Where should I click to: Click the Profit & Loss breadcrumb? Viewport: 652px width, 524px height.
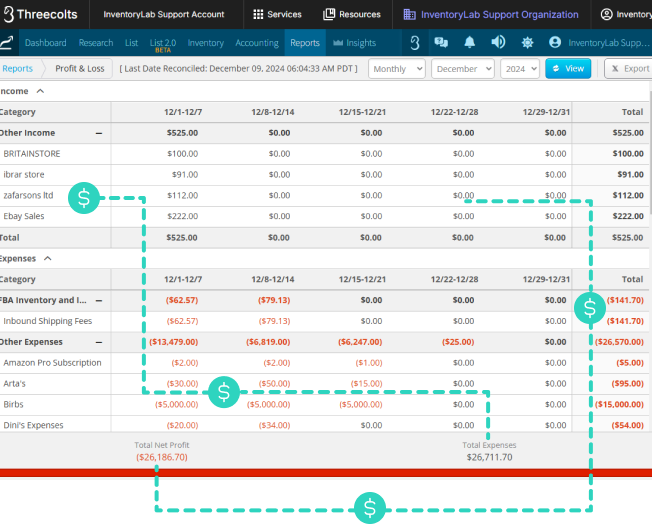(x=80, y=69)
